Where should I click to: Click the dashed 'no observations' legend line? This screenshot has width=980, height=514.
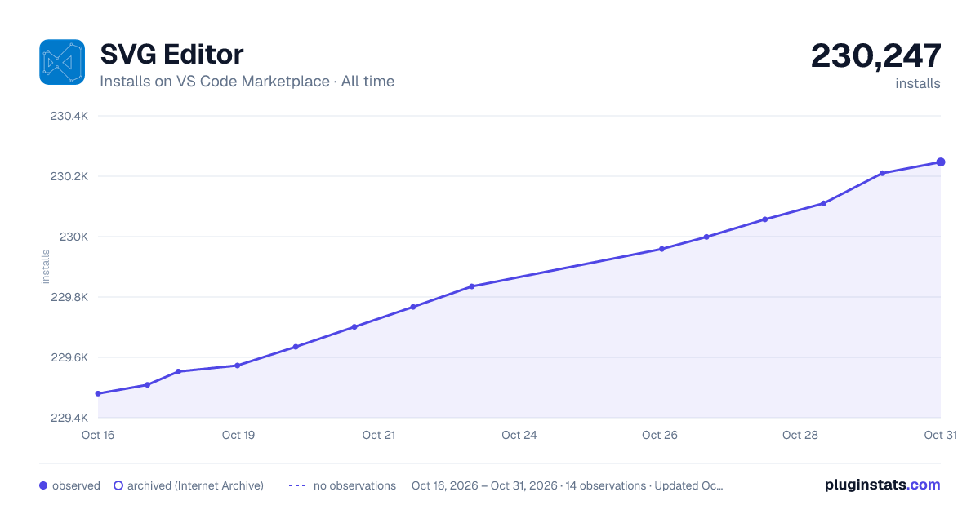pyautogui.click(x=297, y=485)
